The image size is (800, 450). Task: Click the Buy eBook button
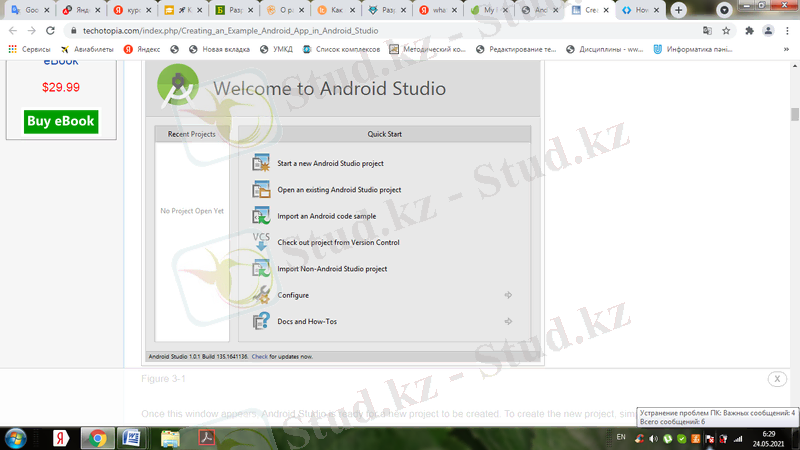coord(61,121)
